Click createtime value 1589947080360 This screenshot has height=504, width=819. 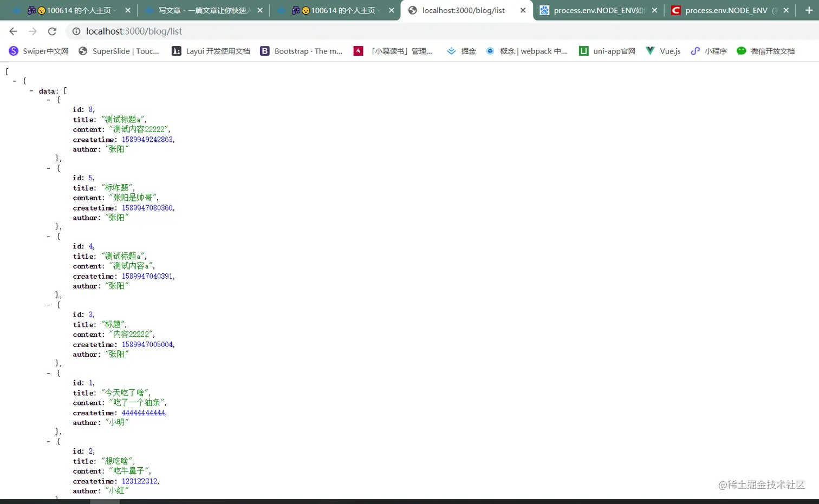[x=147, y=208]
